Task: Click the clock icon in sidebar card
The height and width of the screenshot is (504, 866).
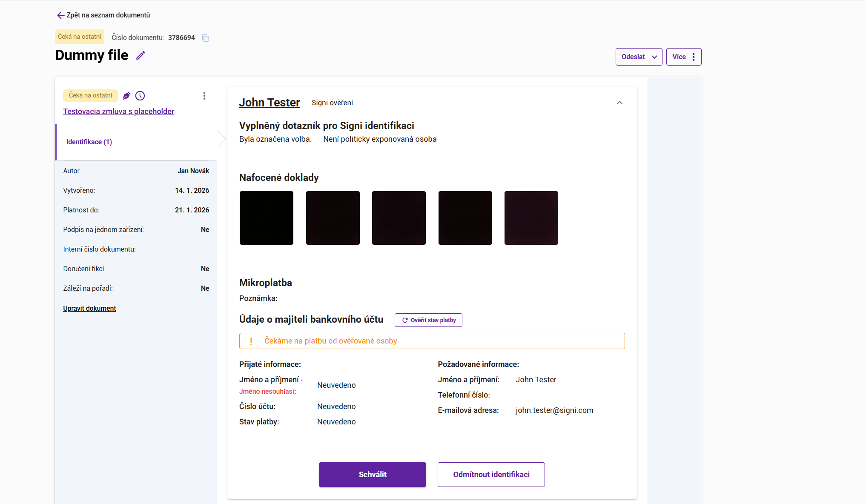Action: (140, 96)
